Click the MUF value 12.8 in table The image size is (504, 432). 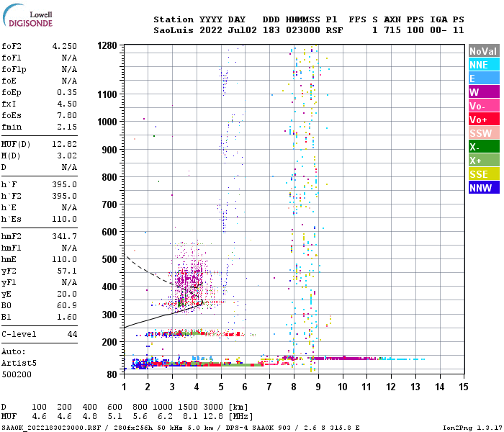click(x=213, y=417)
